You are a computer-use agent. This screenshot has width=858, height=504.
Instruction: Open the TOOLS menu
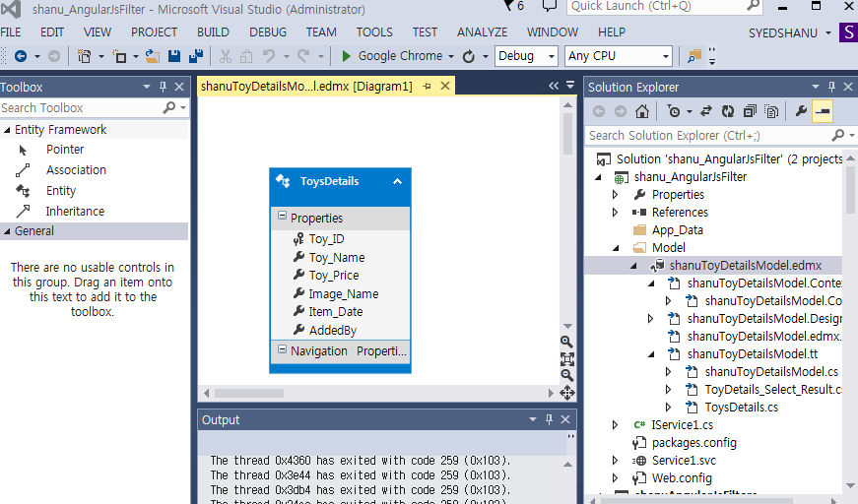[374, 32]
